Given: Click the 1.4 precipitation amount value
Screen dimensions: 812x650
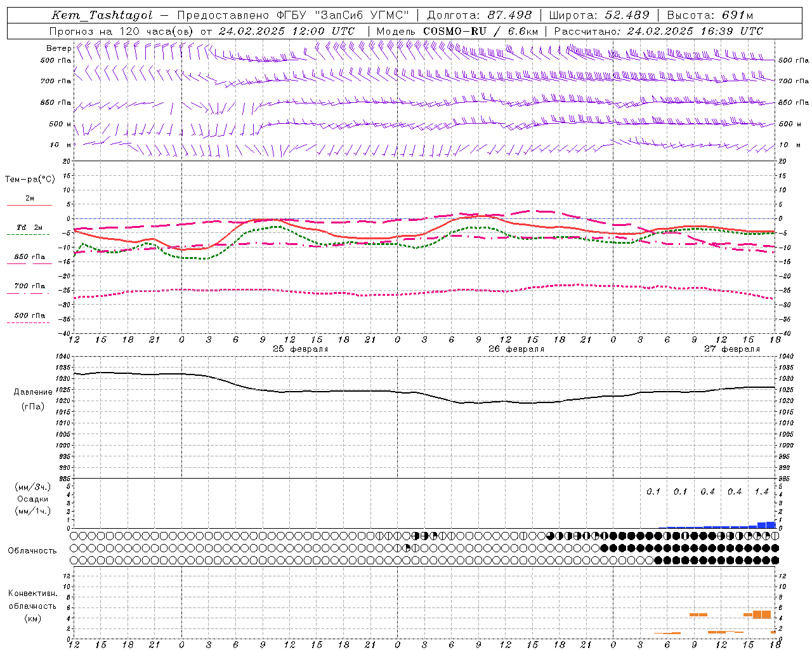Looking at the screenshot, I should coord(761,491).
